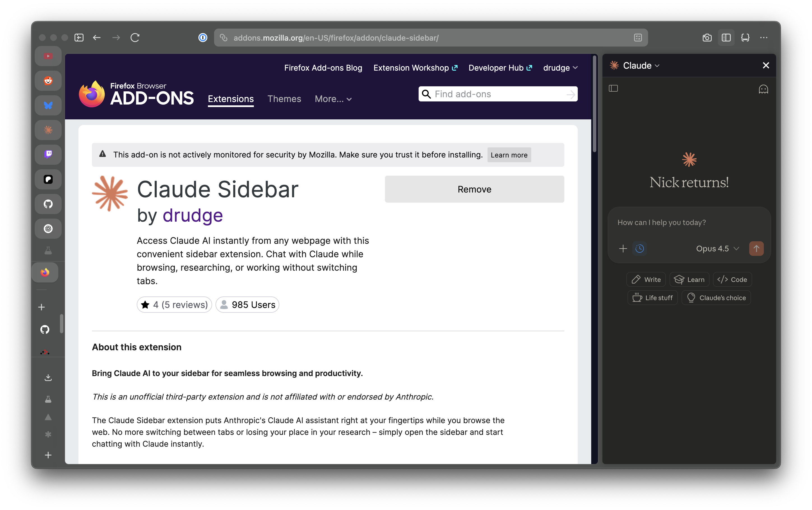This screenshot has height=510, width=812.
Task: Click the tab list scrollbar in left sidebar
Action: point(61,323)
